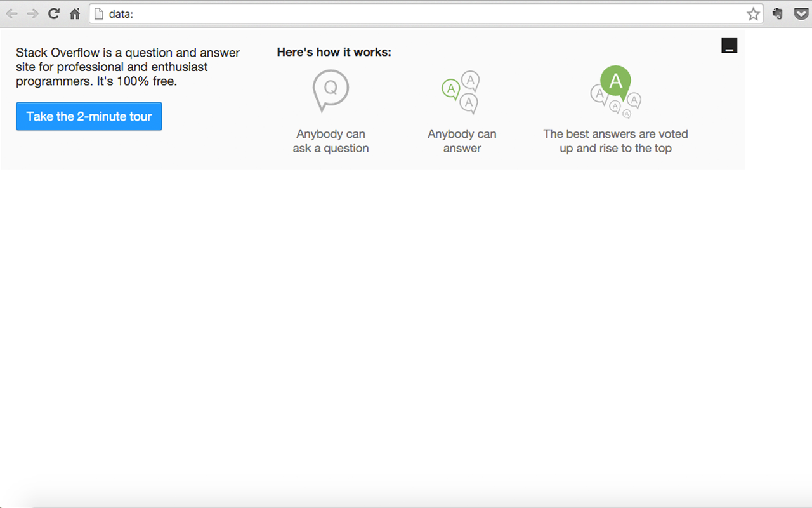The width and height of the screenshot is (812, 508).
Task: Click the "Here's how it works:" heading
Action: pyautogui.click(x=334, y=52)
